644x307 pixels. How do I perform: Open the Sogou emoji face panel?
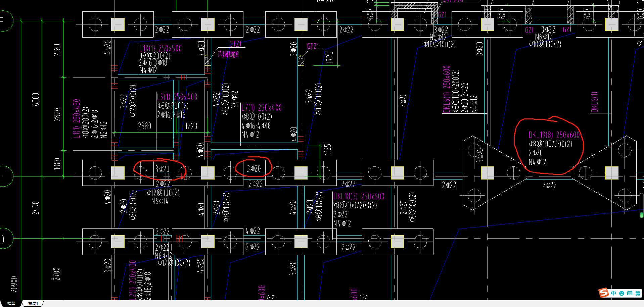pos(622,293)
